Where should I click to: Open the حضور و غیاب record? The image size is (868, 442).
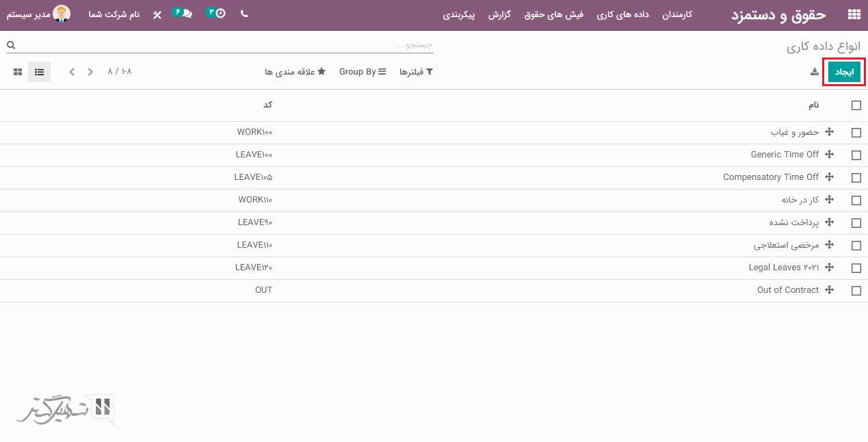(795, 132)
